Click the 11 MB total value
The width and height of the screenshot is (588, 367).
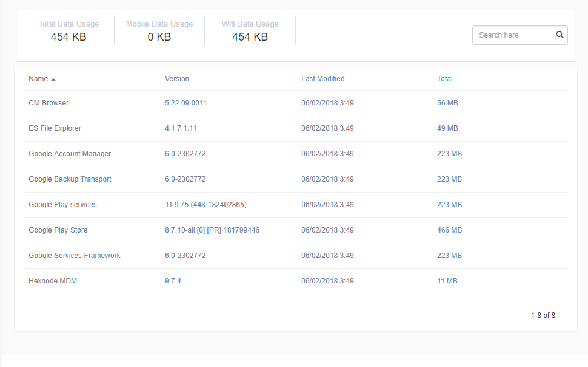447,281
